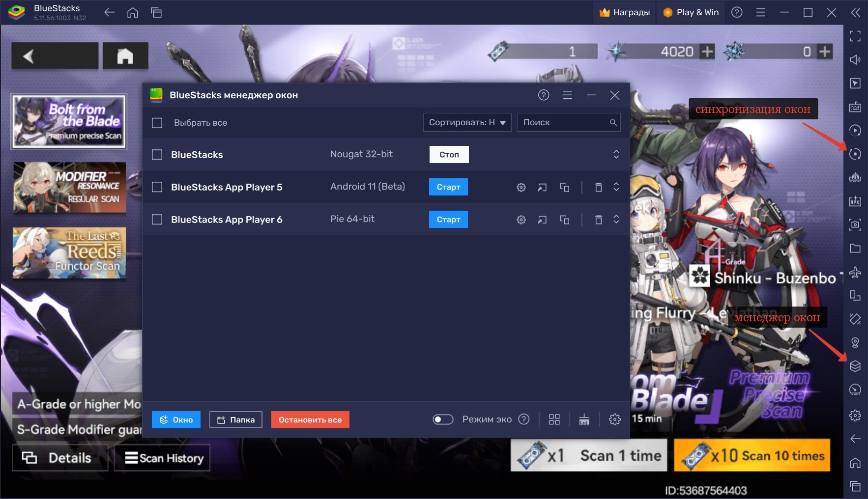Open main BlueStacks hamburger menu
The height and width of the screenshot is (499, 868).
(x=761, y=12)
